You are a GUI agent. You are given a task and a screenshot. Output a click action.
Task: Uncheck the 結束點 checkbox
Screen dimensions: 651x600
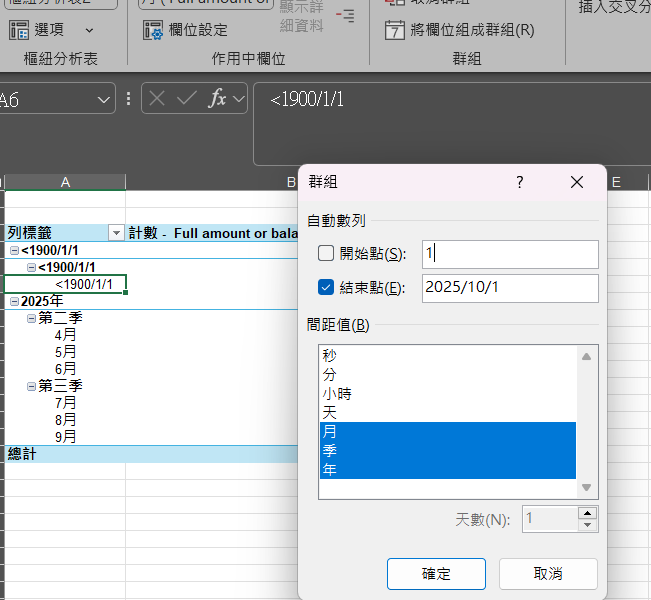[x=325, y=288]
